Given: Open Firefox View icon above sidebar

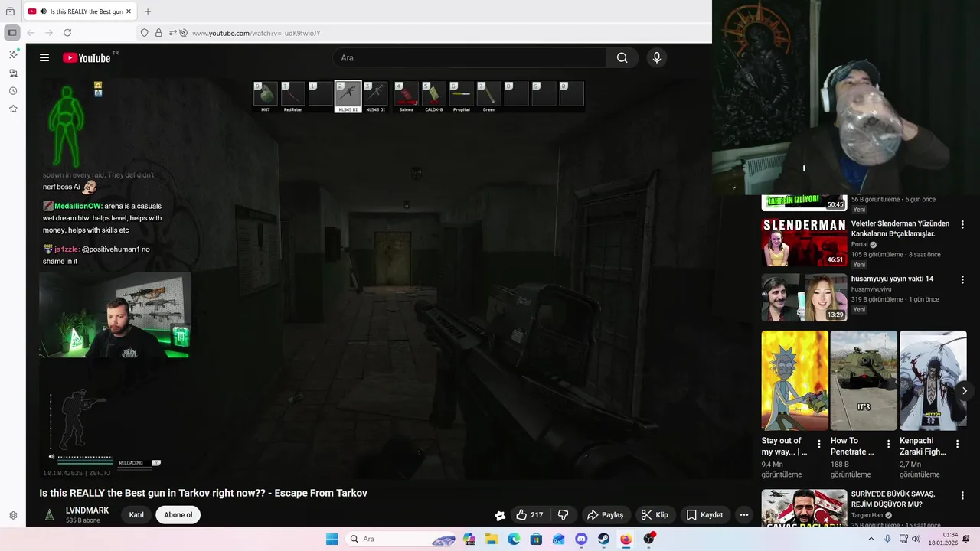Looking at the screenshot, I should tap(10, 11).
